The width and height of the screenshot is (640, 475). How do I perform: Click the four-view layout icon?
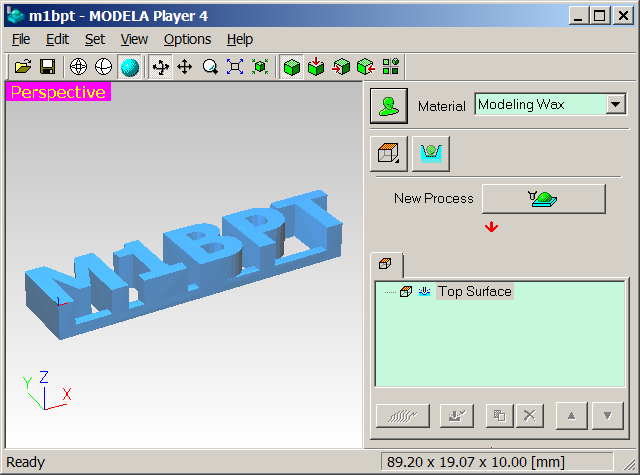point(391,67)
